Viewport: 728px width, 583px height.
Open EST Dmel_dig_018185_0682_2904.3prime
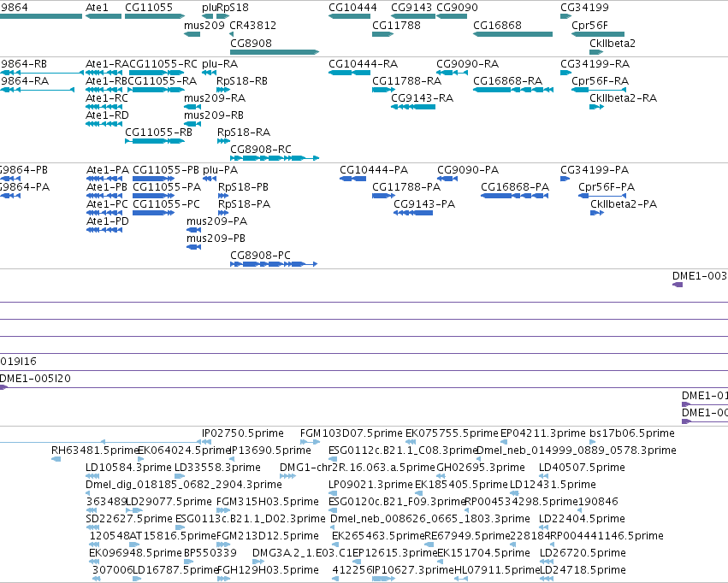click(184, 485)
